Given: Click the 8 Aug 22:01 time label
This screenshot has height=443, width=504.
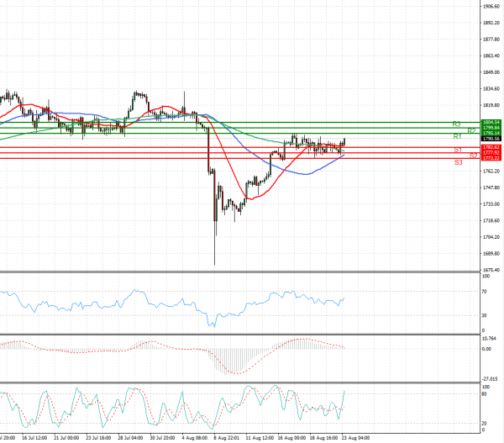Looking at the screenshot, I should (x=227, y=438).
